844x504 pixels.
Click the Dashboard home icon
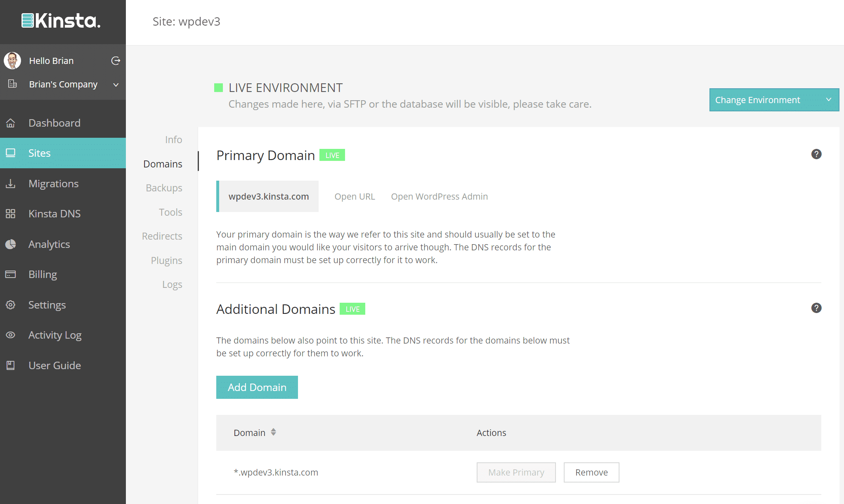[10, 123]
